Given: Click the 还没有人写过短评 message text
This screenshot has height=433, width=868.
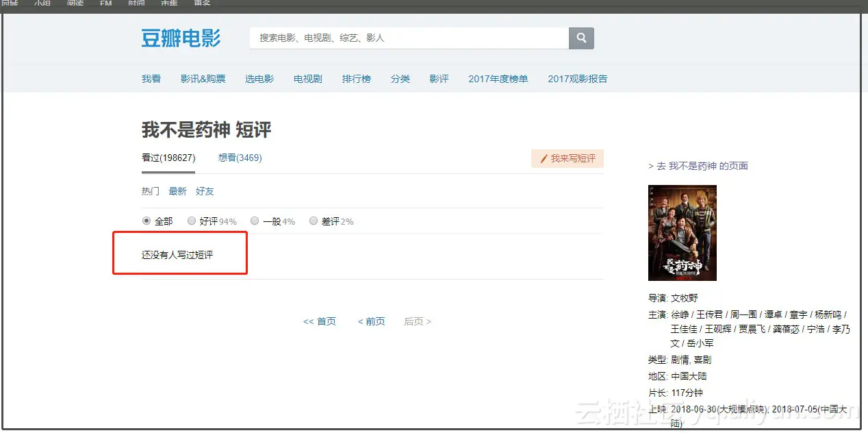Looking at the screenshot, I should [177, 255].
